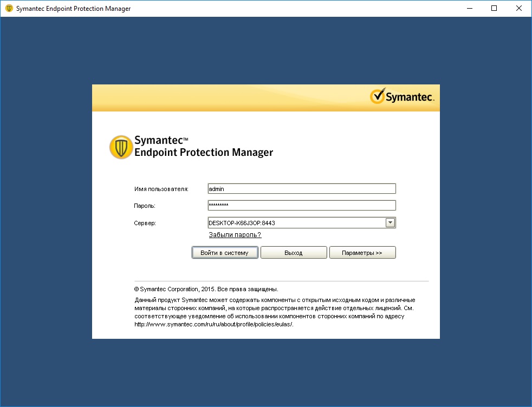Click the 'Имя пользователя:' label
This screenshot has width=532, height=407.
click(x=161, y=189)
